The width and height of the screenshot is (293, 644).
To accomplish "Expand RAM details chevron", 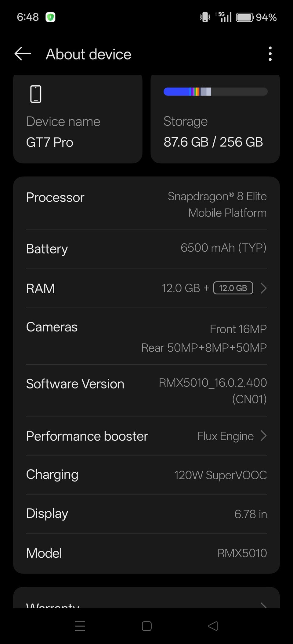I will pyautogui.click(x=263, y=288).
